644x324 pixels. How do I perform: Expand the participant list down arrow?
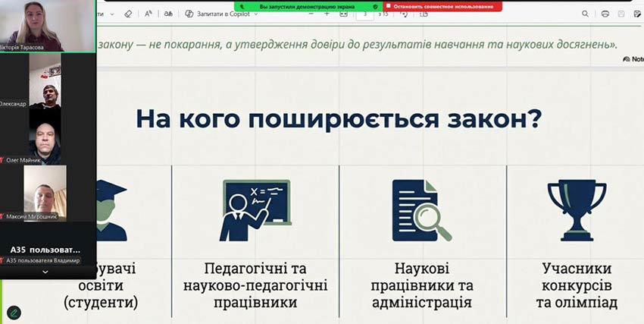[x=45, y=272]
